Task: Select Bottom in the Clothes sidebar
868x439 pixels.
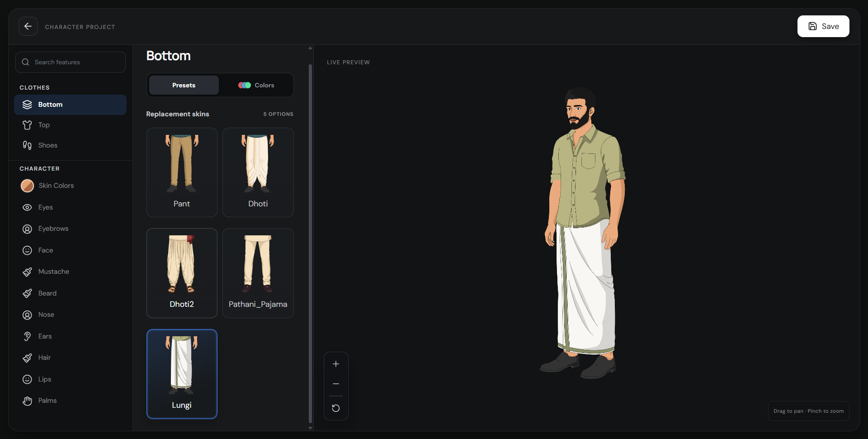Action: coord(71,105)
